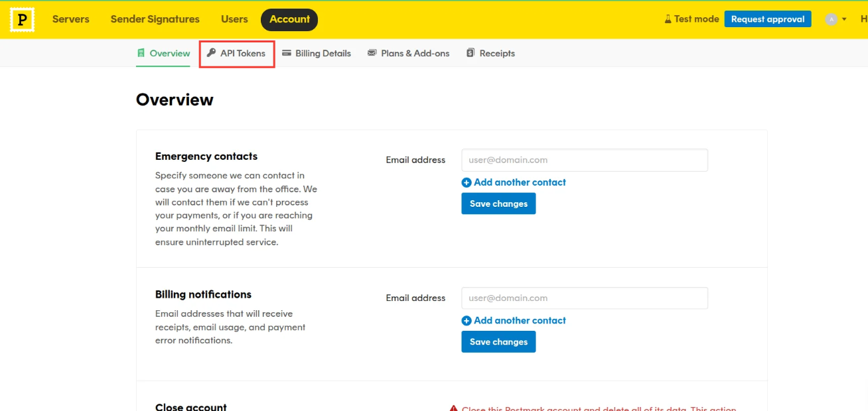Select the Account menu item
Viewport: 868px width, 411px height.
[x=289, y=19]
